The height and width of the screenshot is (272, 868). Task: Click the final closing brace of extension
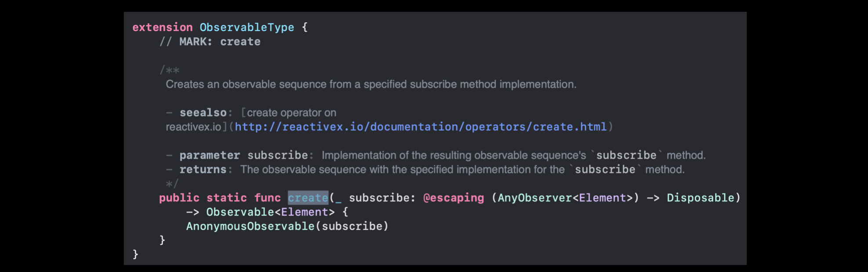pyautogui.click(x=135, y=254)
